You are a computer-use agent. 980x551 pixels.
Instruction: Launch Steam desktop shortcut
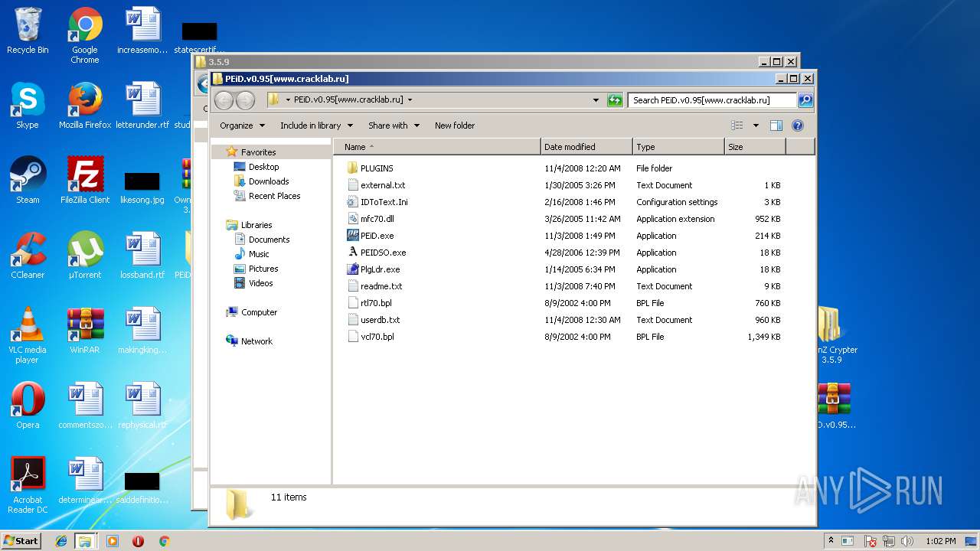point(28,181)
